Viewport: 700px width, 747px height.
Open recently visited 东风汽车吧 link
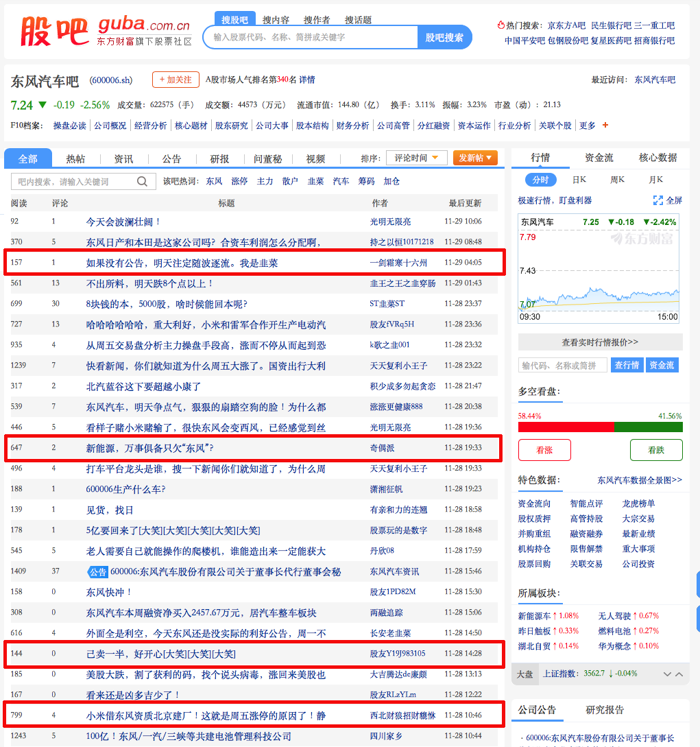(x=655, y=80)
